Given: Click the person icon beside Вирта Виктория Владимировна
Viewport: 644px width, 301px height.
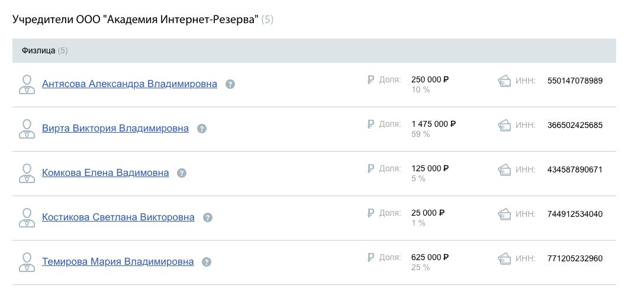Looking at the screenshot, I should tap(27, 129).
